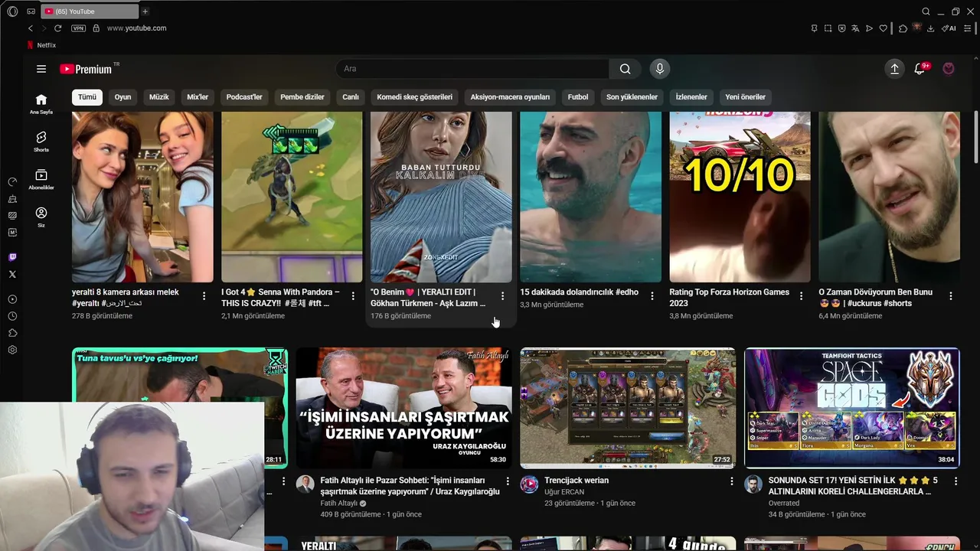
Task: Open options menu for yeraltı 8 kamera arkası short
Action: point(204,296)
